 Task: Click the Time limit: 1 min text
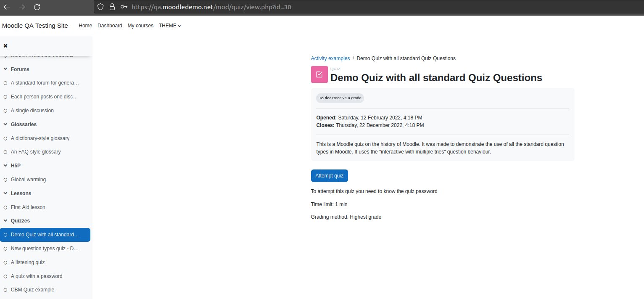329,204
